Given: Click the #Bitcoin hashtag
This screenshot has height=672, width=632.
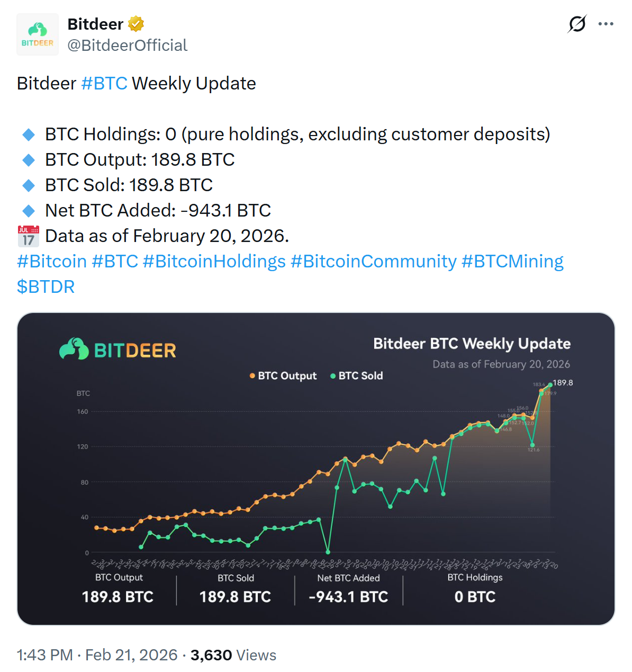Looking at the screenshot, I should click(51, 261).
